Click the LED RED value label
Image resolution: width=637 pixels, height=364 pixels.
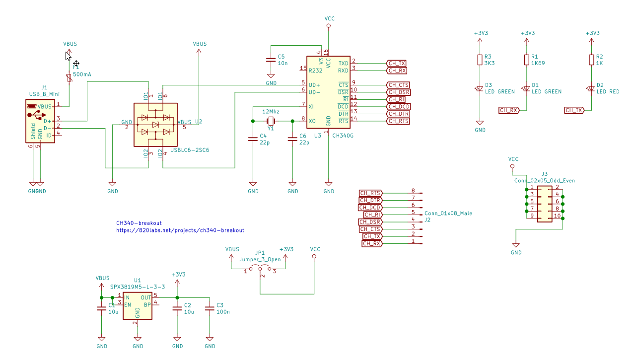click(x=608, y=91)
